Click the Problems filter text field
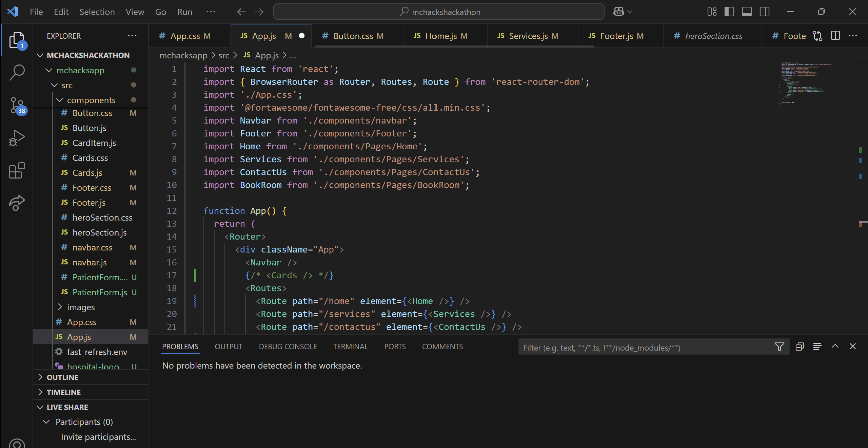The width and height of the screenshot is (868, 448). [x=644, y=348]
